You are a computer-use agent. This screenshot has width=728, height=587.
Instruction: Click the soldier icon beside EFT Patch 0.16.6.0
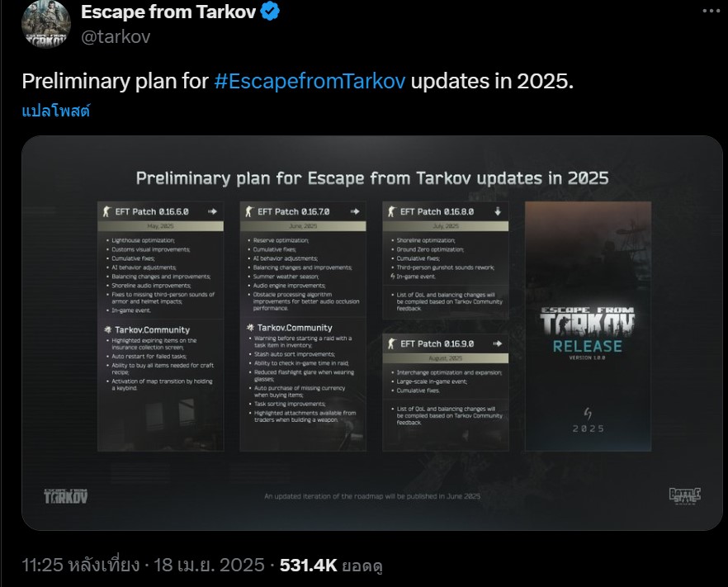click(x=106, y=211)
